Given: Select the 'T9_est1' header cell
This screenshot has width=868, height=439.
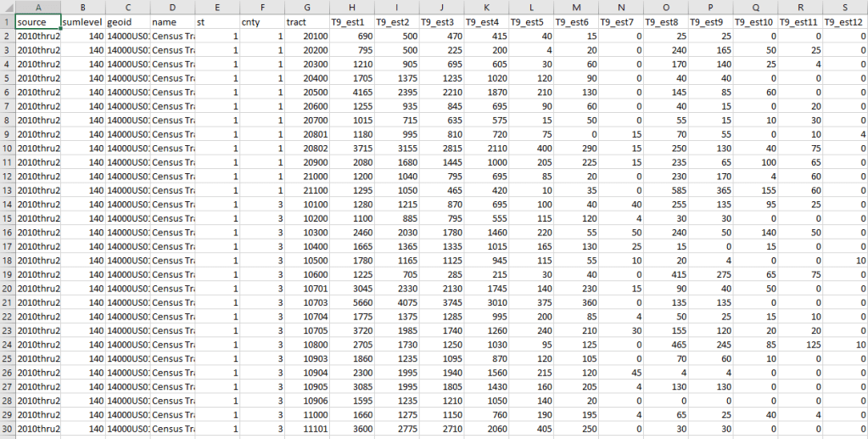Looking at the screenshot, I should coord(350,21).
